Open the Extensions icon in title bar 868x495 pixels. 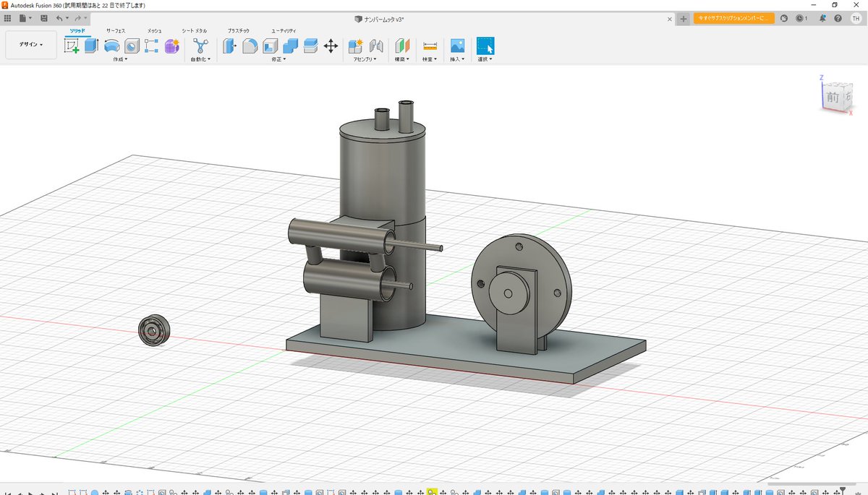(x=784, y=18)
